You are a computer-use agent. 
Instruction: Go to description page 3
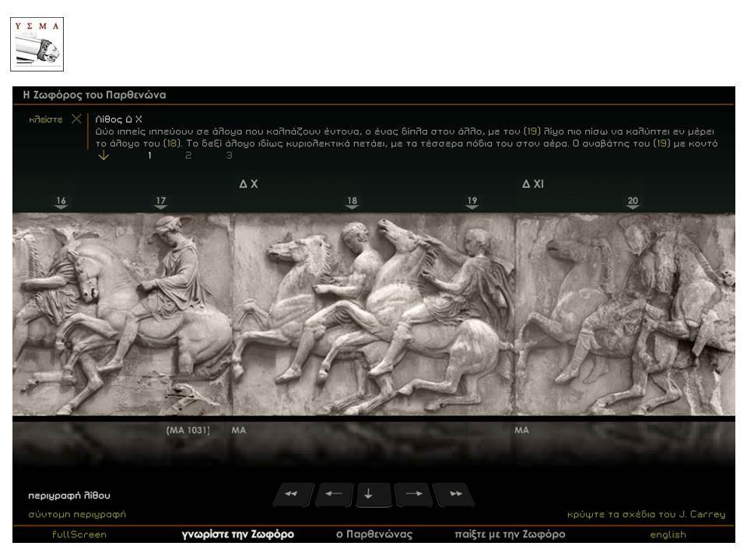(229, 156)
